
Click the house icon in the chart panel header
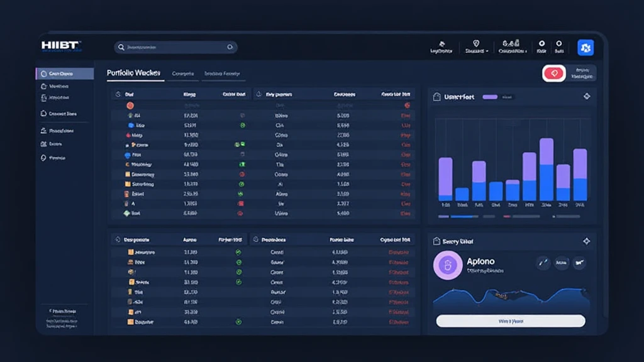click(x=435, y=97)
